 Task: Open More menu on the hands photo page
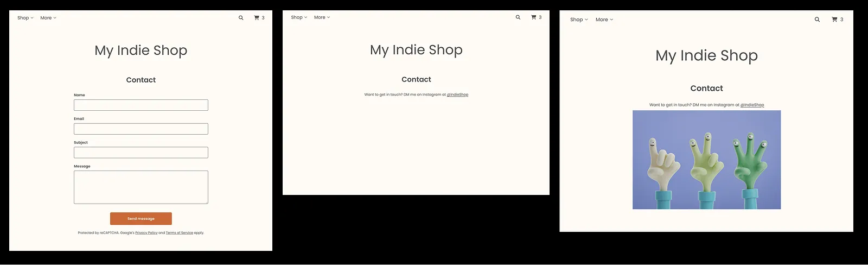[x=604, y=20]
